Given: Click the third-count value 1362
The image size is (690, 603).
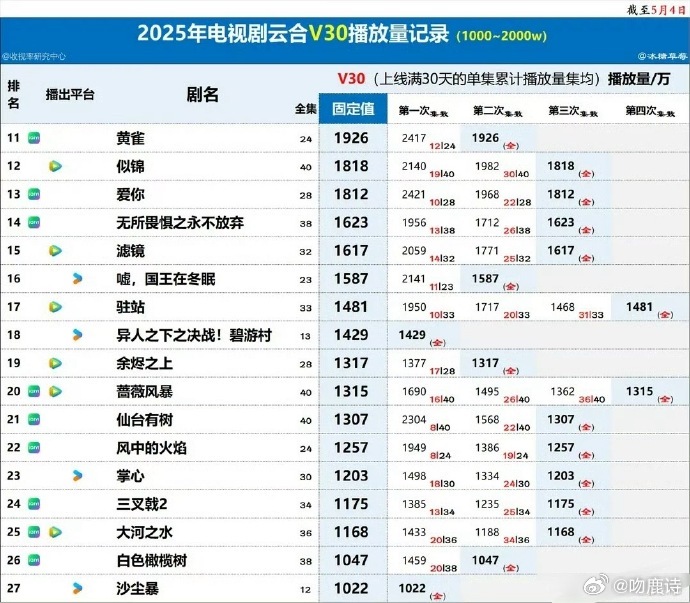Looking at the screenshot, I should click(x=563, y=391).
